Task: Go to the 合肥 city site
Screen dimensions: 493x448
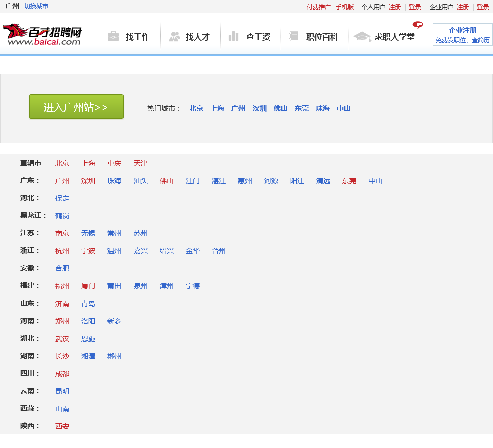Action: pos(62,268)
